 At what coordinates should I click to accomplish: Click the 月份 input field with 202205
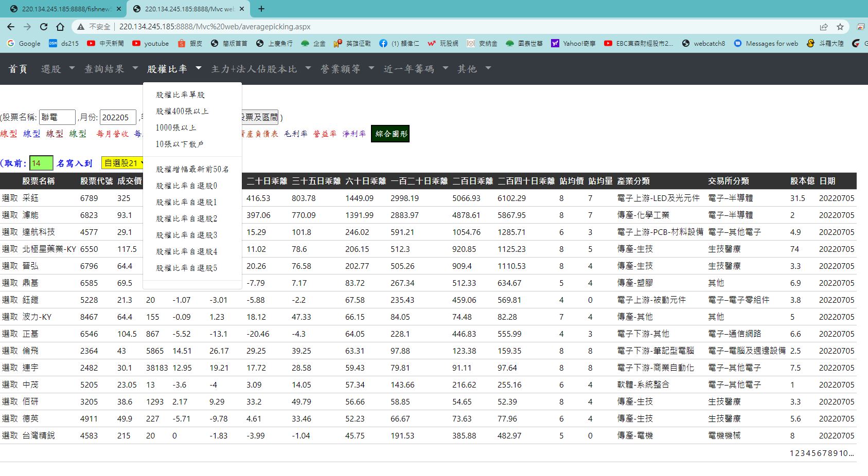118,117
